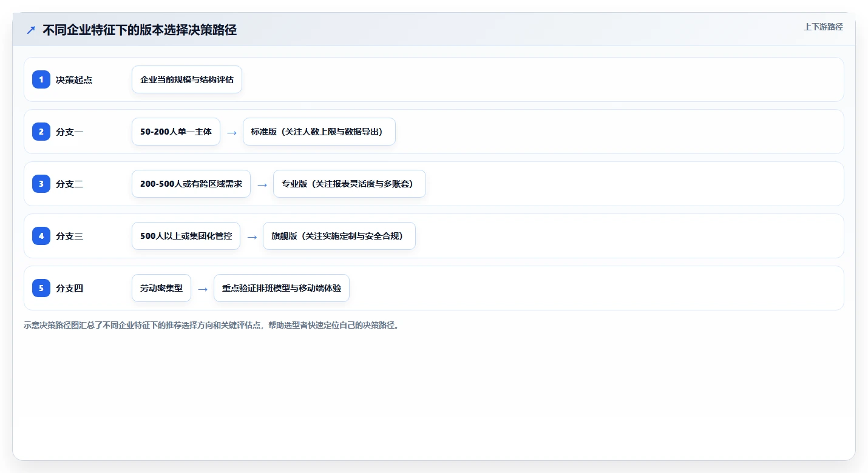Click the 上下游路径 label at top right
The height and width of the screenshot is (473, 868).
pos(823,27)
